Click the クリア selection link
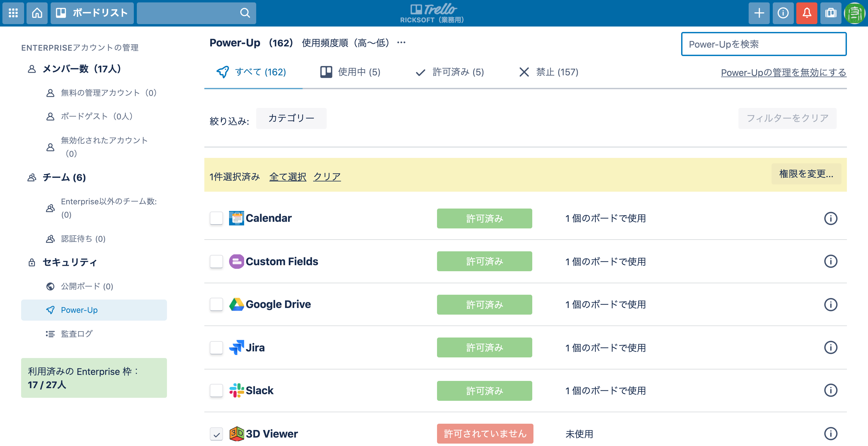This screenshot has height=446, width=868. pyautogui.click(x=327, y=177)
